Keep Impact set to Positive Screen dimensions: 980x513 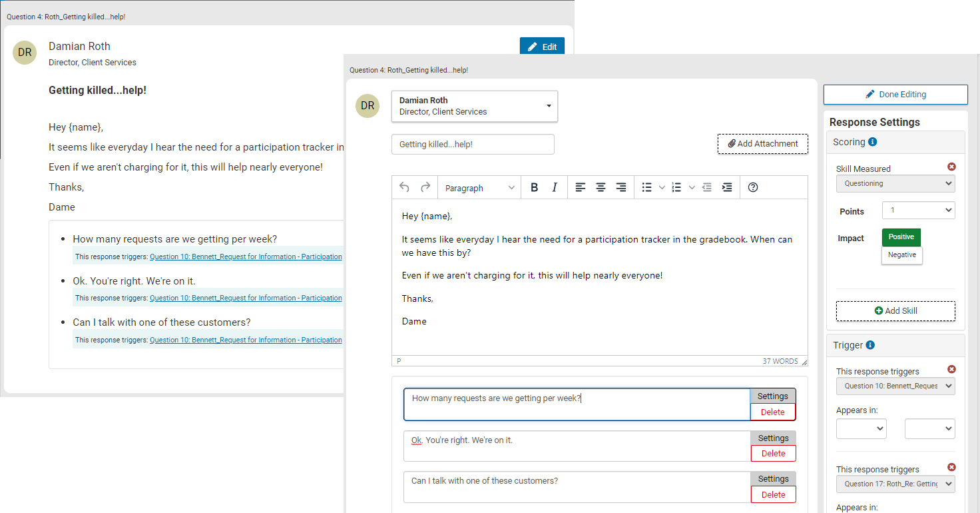pos(901,237)
